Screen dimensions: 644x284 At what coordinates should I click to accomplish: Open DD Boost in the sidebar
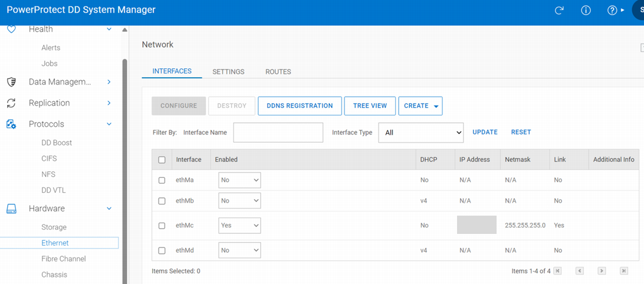pos(57,143)
